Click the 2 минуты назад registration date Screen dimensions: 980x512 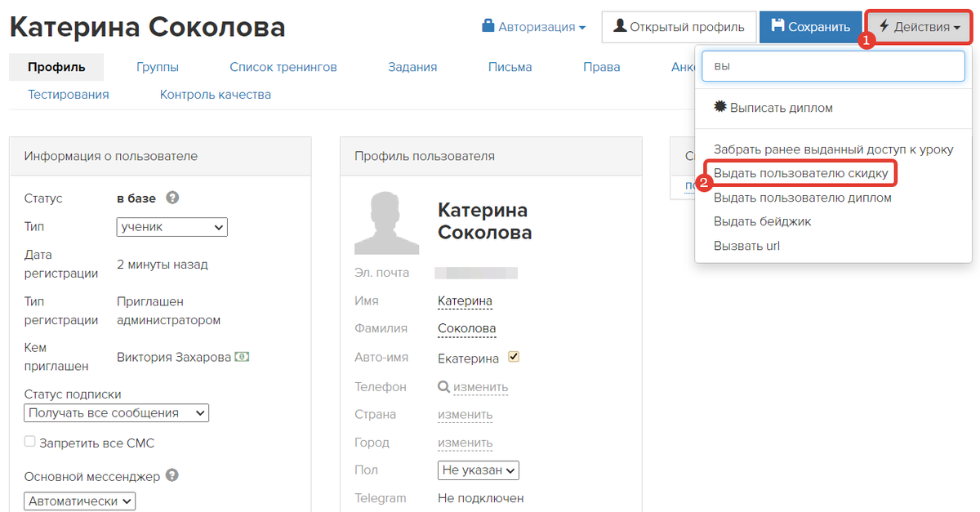click(x=163, y=265)
